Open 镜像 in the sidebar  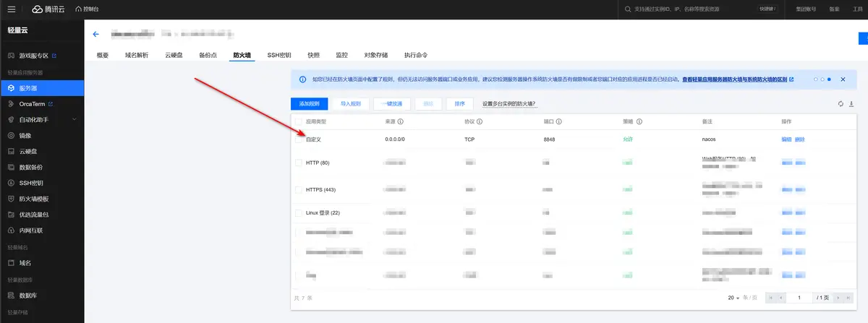tap(42, 135)
